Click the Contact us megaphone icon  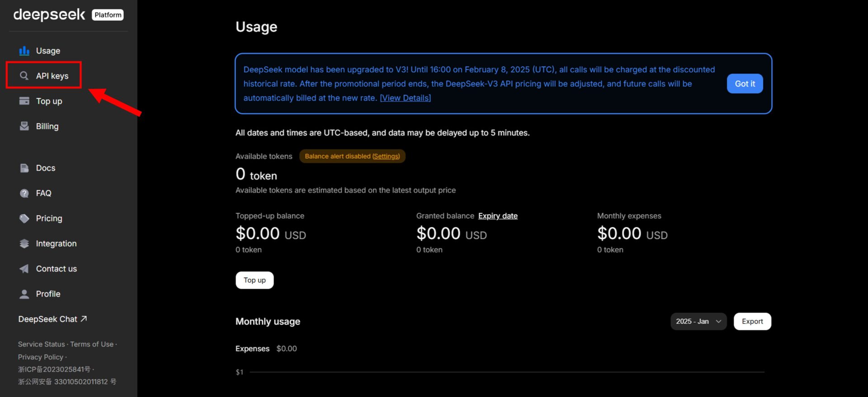(x=24, y=269)
